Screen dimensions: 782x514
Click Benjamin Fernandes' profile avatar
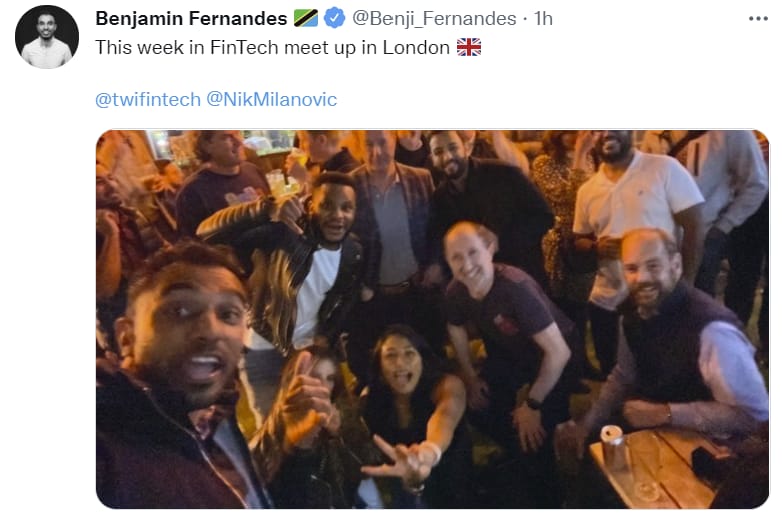47,36
